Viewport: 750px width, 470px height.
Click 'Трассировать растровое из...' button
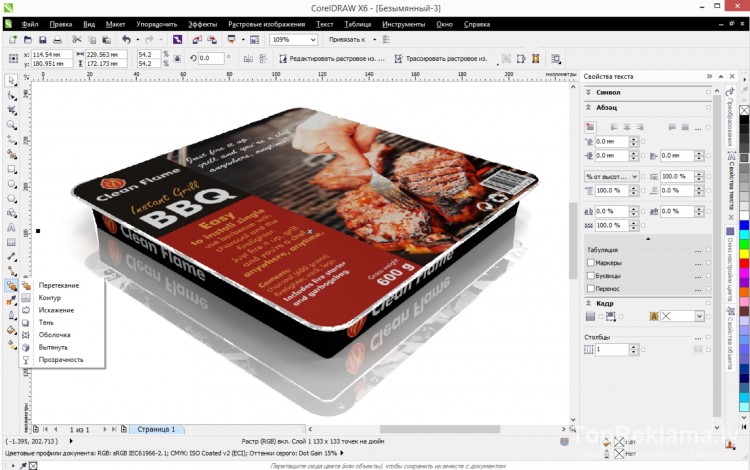tap(441, 59)
